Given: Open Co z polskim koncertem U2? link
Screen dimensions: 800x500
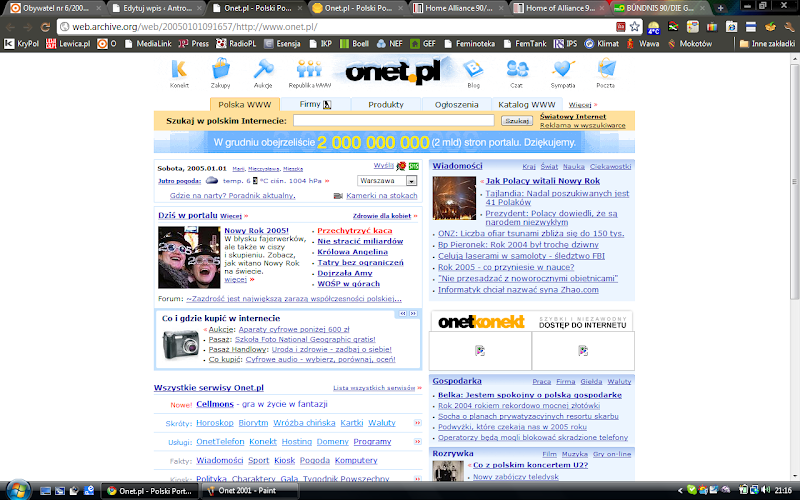Looking at the screenshot, I should click(x=530, y=465).
